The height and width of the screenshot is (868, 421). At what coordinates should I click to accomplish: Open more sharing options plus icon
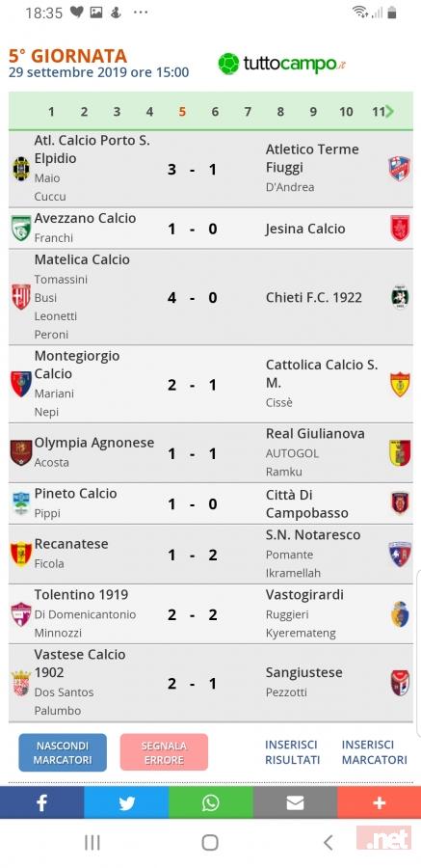[379, 802]
